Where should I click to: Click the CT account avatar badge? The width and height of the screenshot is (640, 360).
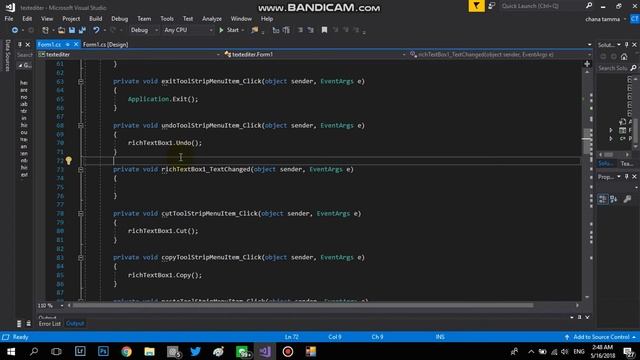click(635, 19)
